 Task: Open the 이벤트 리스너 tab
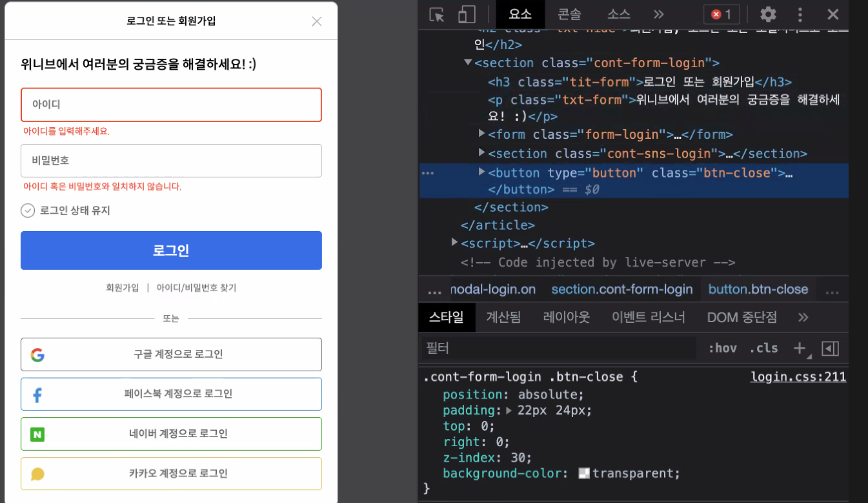coord(649,317)
